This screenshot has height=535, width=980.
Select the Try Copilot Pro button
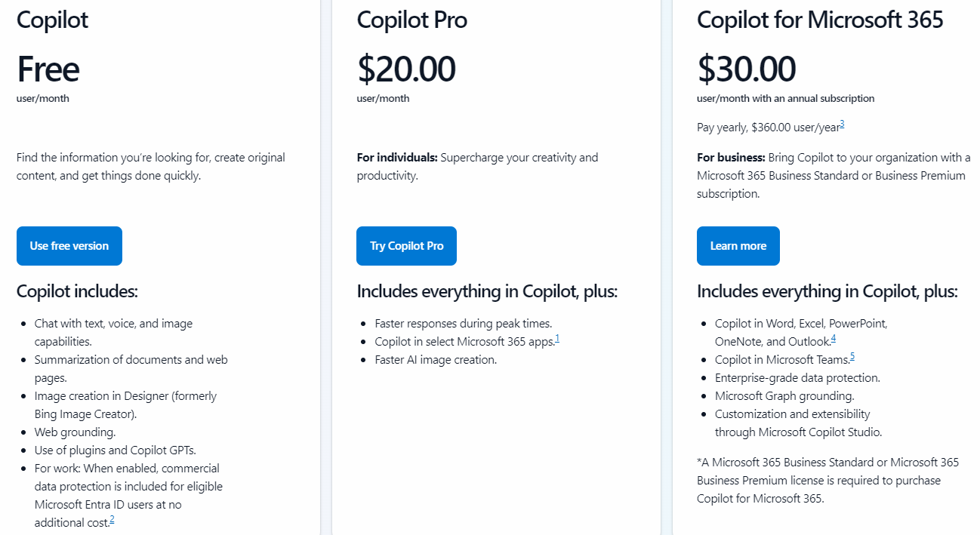click(406, 246)
